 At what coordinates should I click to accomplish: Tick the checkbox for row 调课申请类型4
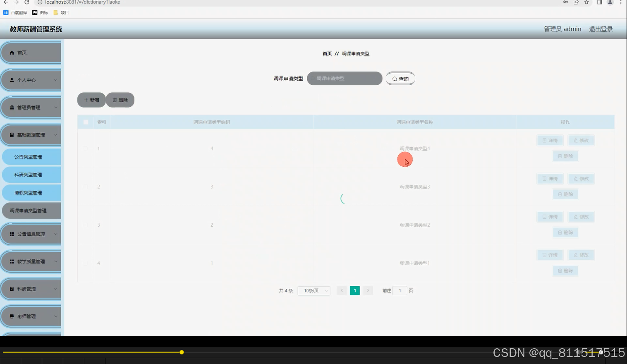pos(85,148)
